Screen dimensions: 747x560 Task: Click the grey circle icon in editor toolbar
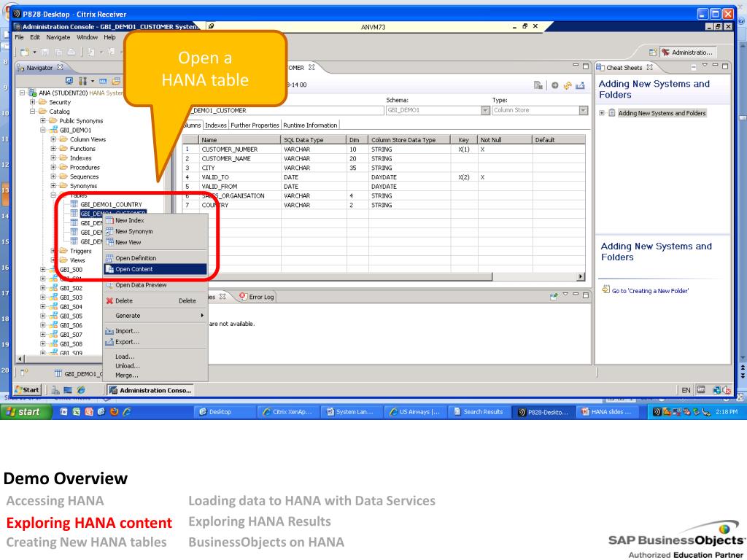pos(555,85)
